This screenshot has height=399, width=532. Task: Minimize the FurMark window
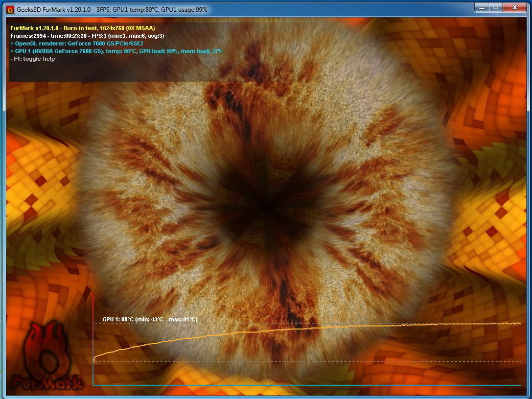tap(481, 7)
